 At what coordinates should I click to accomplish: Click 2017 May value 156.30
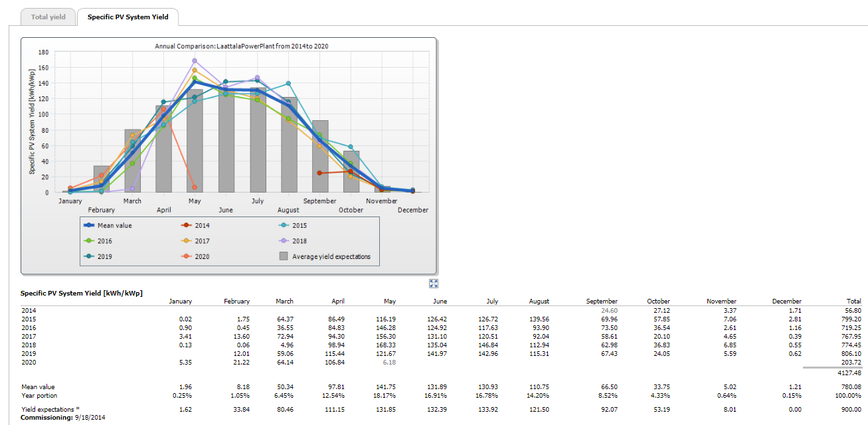pos(386,336)
